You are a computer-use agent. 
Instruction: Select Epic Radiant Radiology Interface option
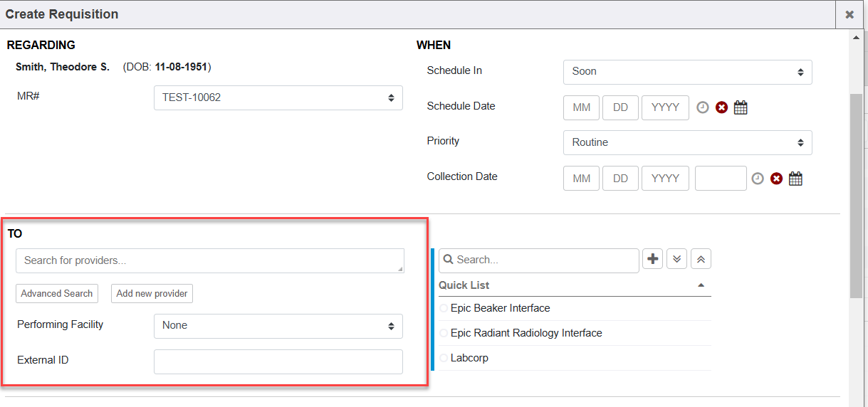click(x=444, y=334)
